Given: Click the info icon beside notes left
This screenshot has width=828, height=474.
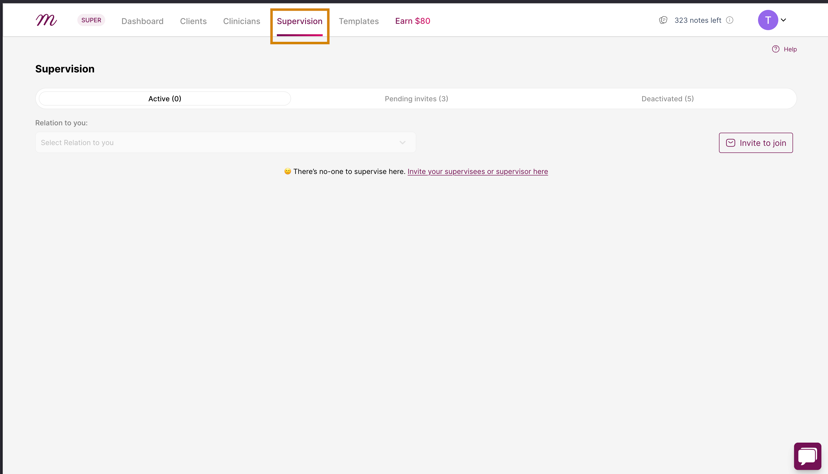Looking at the screenshot, I should [x=729, y=20].
